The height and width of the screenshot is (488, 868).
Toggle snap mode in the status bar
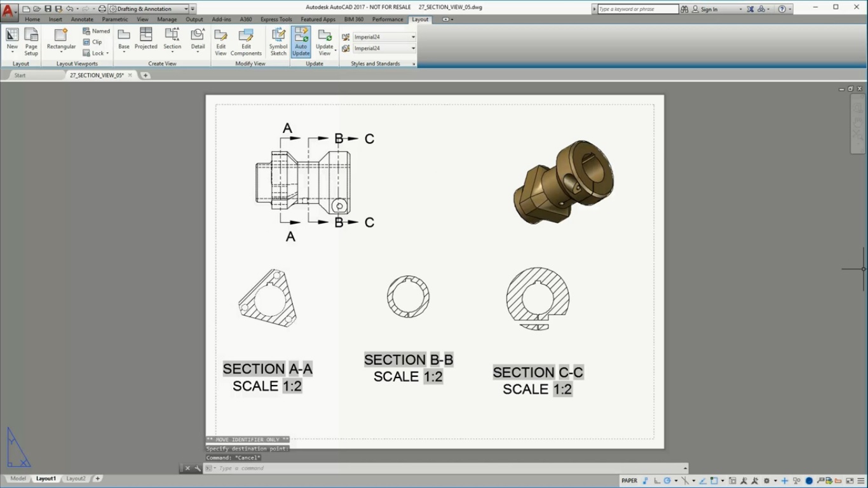tap(644, 481)
